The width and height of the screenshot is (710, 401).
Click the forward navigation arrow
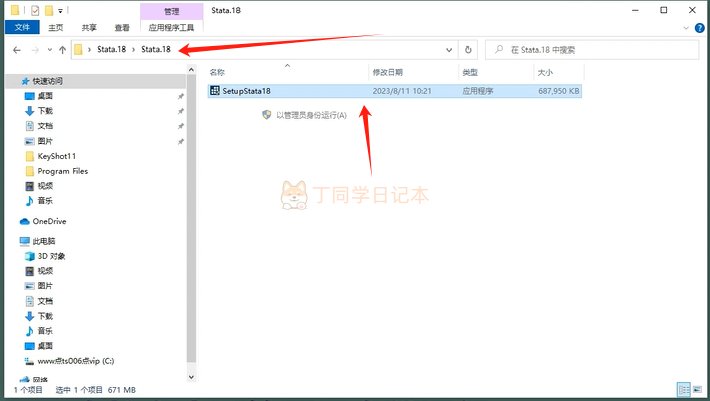[x=35, y=50]
